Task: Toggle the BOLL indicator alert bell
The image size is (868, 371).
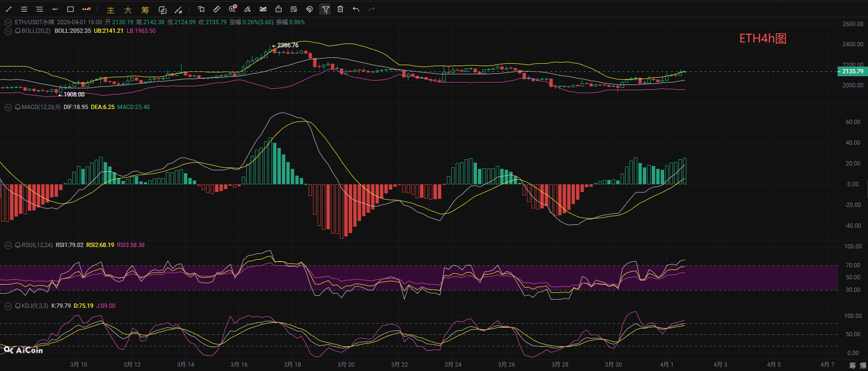Action: tap(18, 31)
